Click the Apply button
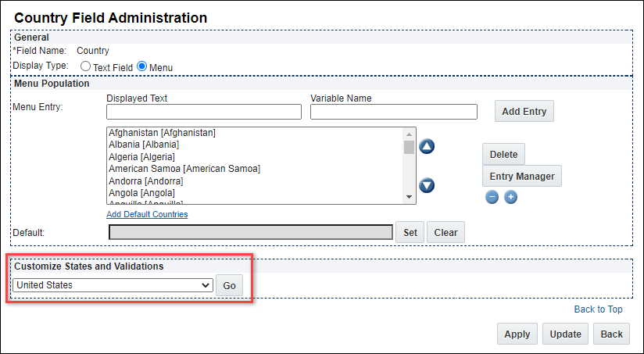This screenshot has width=644, height=354. click(517, 334)
